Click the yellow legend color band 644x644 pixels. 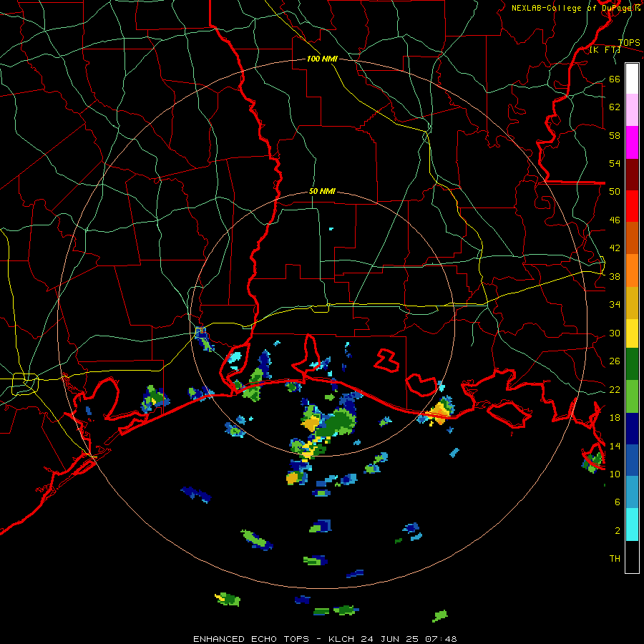pos(632,333)
